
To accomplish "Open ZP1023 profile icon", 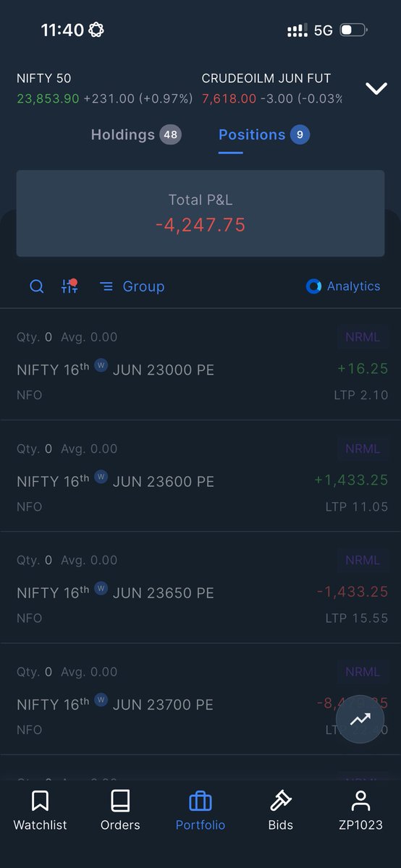I will pos(360,801).
